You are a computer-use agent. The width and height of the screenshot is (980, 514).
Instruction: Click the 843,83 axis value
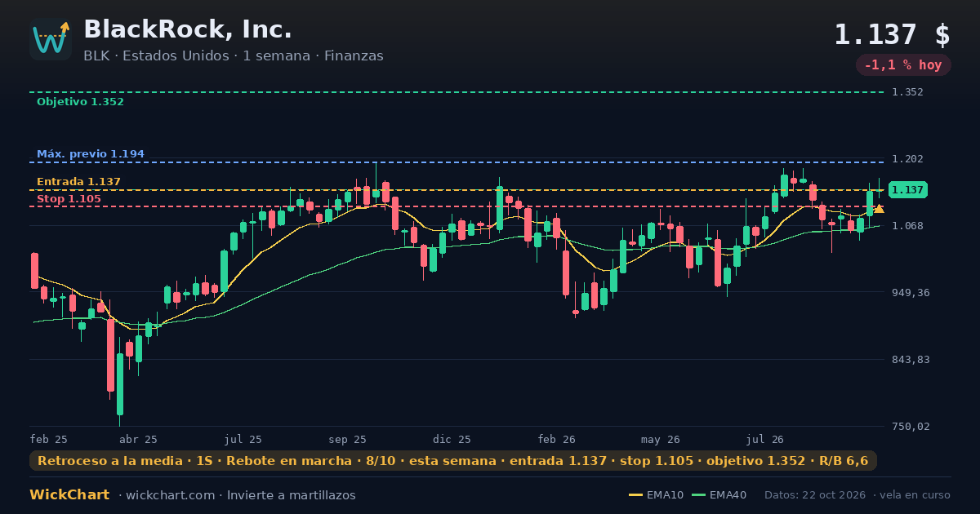(x=910, y=360)
